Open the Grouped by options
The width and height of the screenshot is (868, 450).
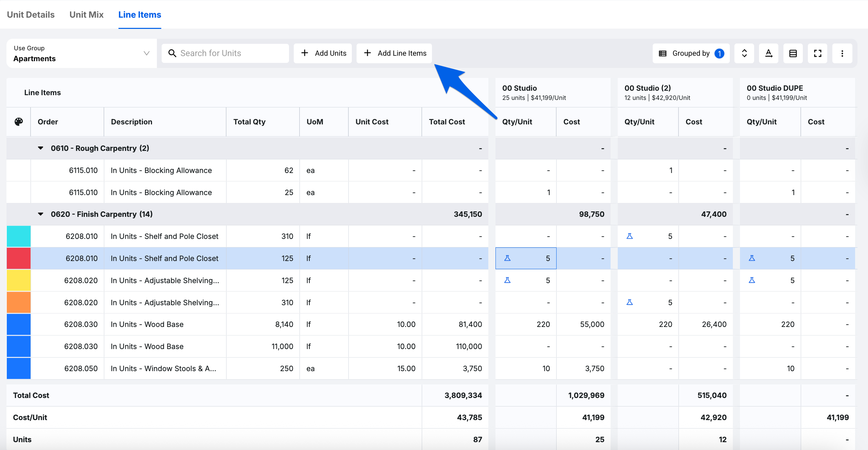click(x=691, y=53)
